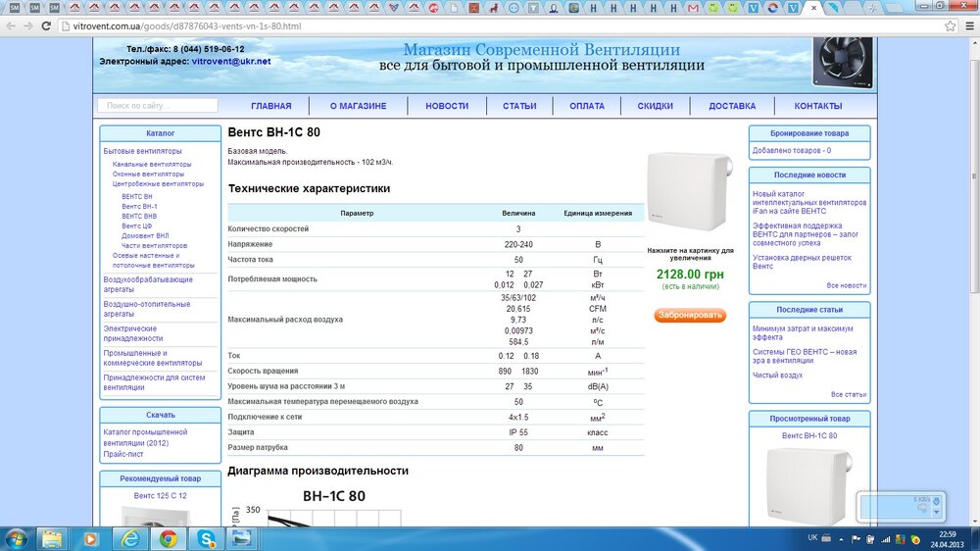Click the site search input field

(158, 106)
